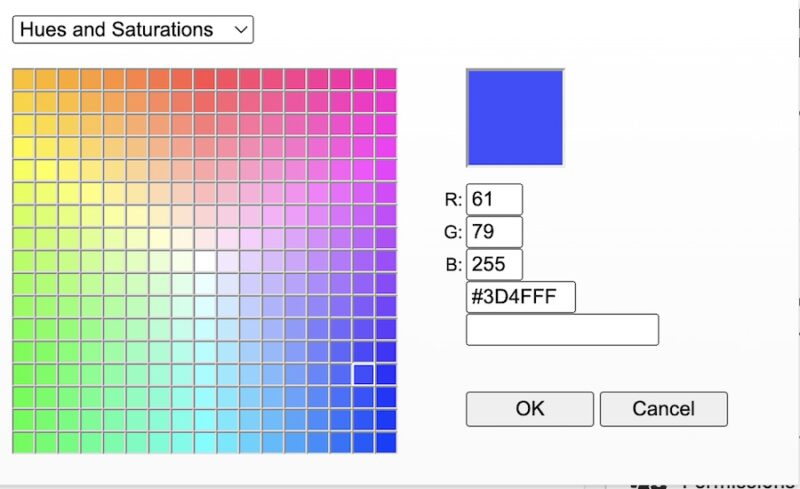Select the #3D4FFF hex code field

pyautogui.click(x=520, y=297)
